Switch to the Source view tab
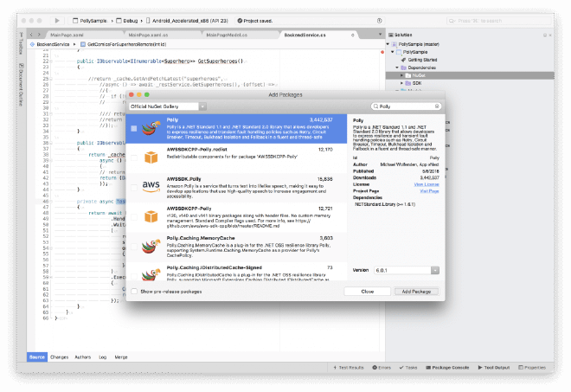 (x=37, y=357)
